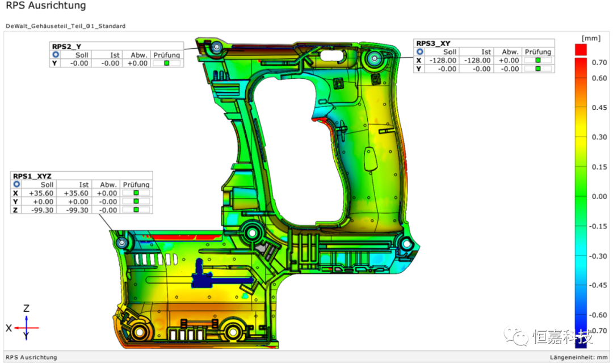Image resolution: width=613 pixels, height=364 pixels.
Task: Click the RPS2_Y label header
Action: tap(66, 46)
